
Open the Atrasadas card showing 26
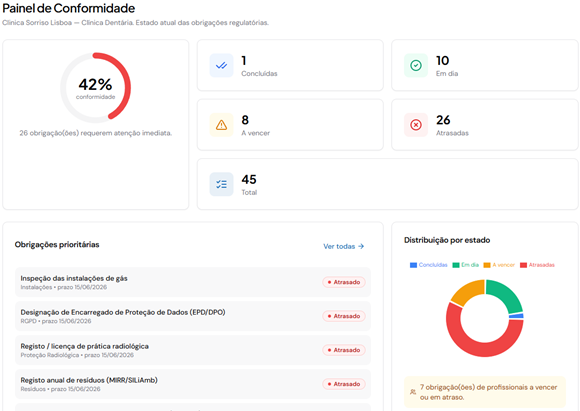tap(485, 125)
